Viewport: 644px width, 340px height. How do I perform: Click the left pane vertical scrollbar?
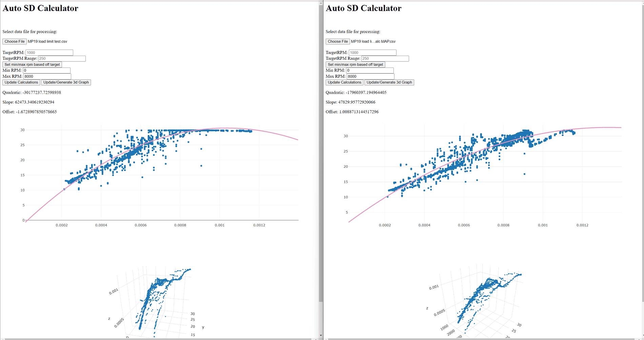click(x=321, y=153)
